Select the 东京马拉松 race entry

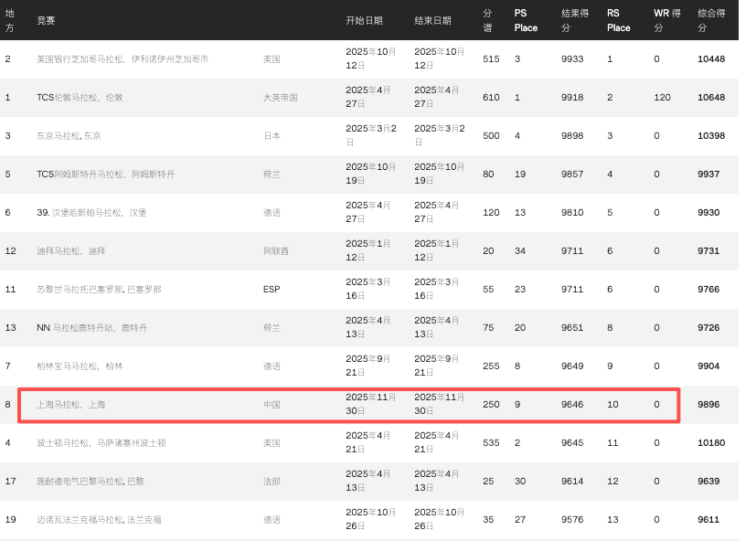tap(69, 136)
